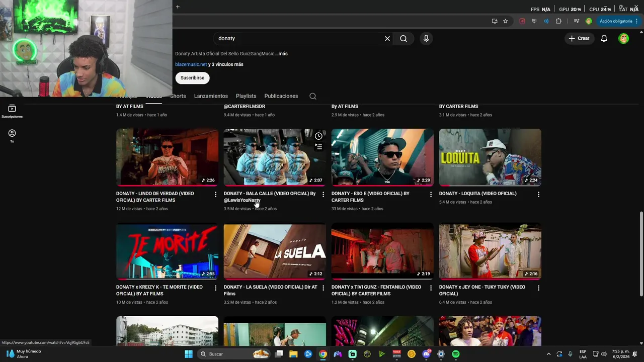Play the LA SUELA video thumbnail
644x362 pixels.
click(x=275, y=251)
